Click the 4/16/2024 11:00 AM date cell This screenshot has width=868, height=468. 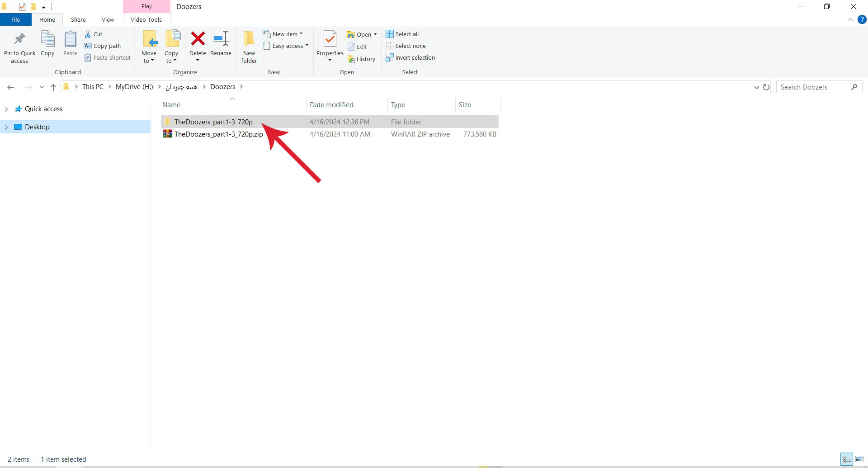[x=340, y=134]
